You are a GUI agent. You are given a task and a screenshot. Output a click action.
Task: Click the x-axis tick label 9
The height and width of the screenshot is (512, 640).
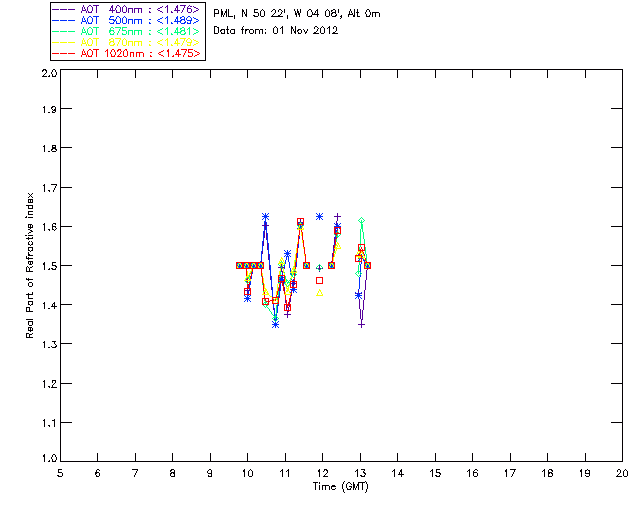coord(210,473)
